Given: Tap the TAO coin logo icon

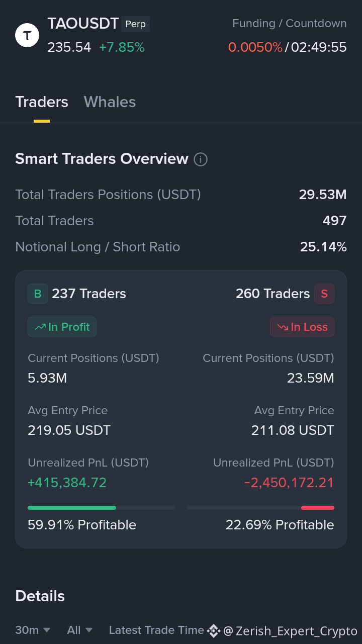Looking at the screenshot, I should click(x=27, y=36).
